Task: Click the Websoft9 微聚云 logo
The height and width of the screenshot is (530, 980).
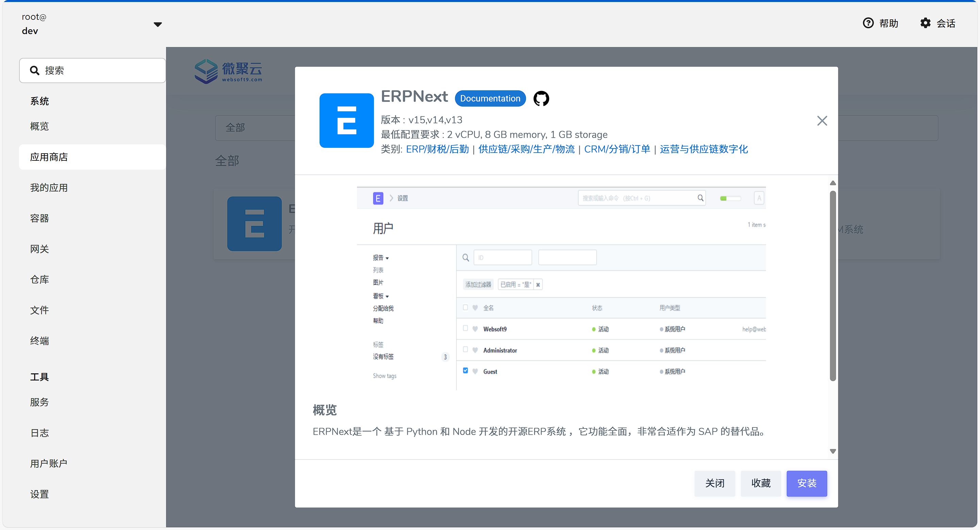Action: pyautogui.click(x=228, y=71)
